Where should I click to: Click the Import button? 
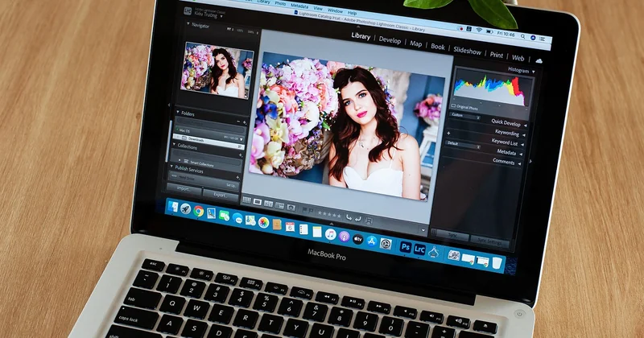[184, 188]
